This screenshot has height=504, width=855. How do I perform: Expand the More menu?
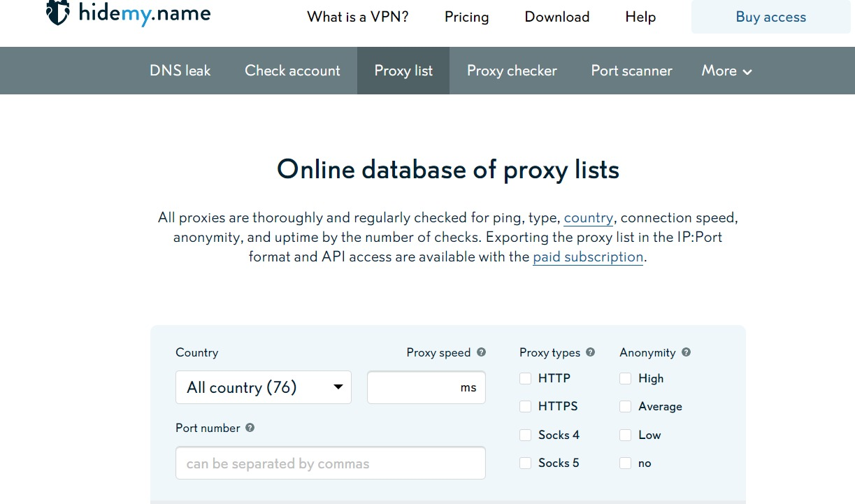727,71
